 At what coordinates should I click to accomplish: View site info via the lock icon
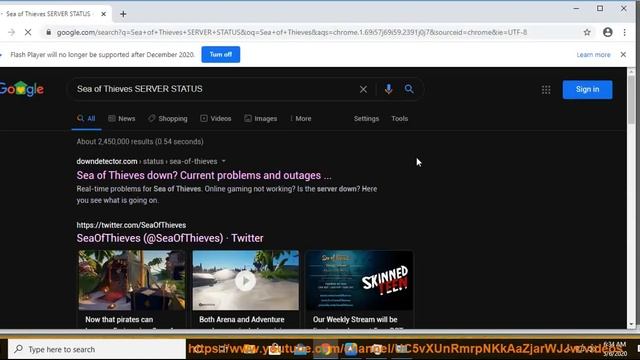pos(49,32)
